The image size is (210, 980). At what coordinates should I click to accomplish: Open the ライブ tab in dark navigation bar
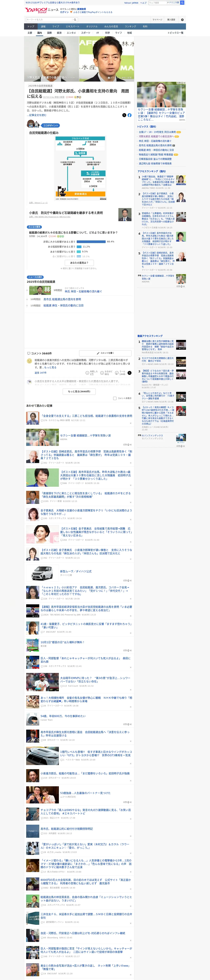pos(56,27)
